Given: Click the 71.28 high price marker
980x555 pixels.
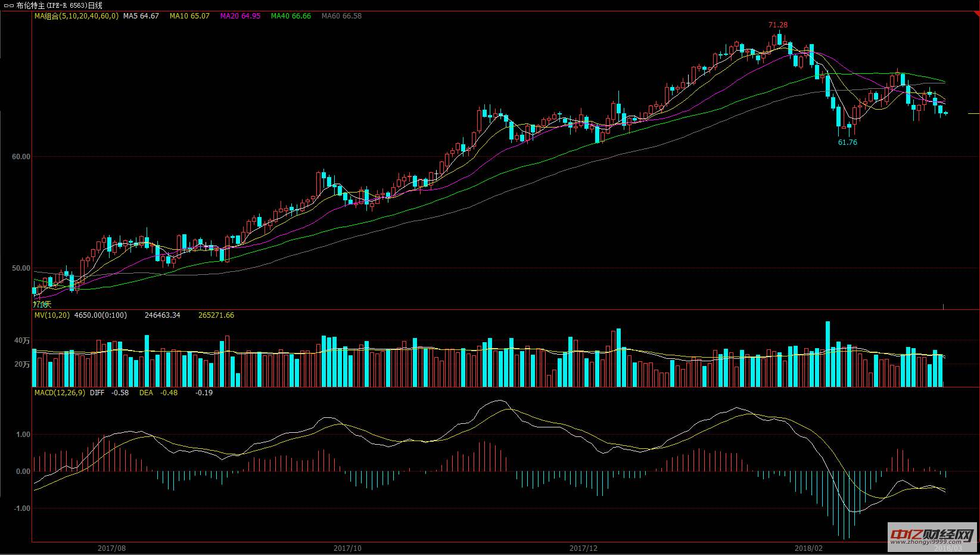Looking at the screenshot, I should coord(777,25).
